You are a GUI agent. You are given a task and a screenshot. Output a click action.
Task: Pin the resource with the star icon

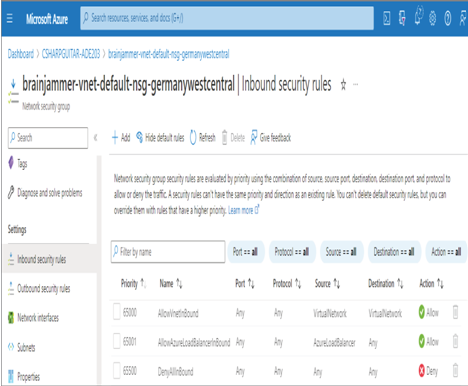pyautogui.click(x=343, y=85)
